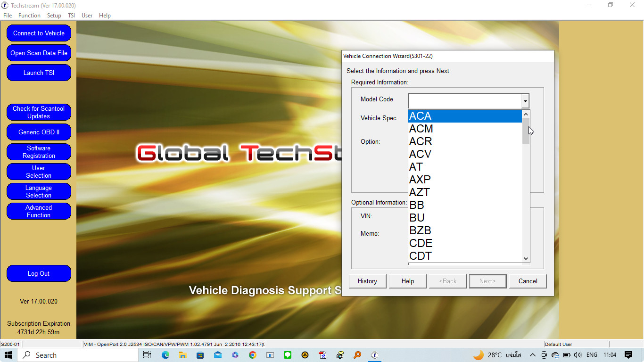Open the volume control tray icon
This screenshot has height=362, width=644.
pyautogui.click(x=578, y=355)
